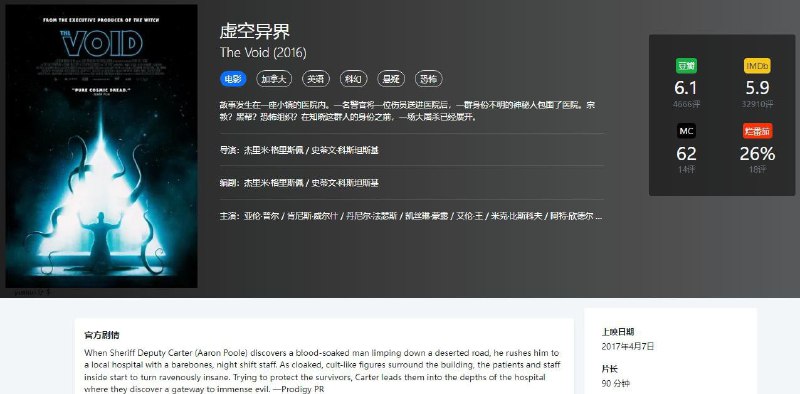Click the 14评 review count
This screenshot has height=394, width=800.
coord(686,170)
